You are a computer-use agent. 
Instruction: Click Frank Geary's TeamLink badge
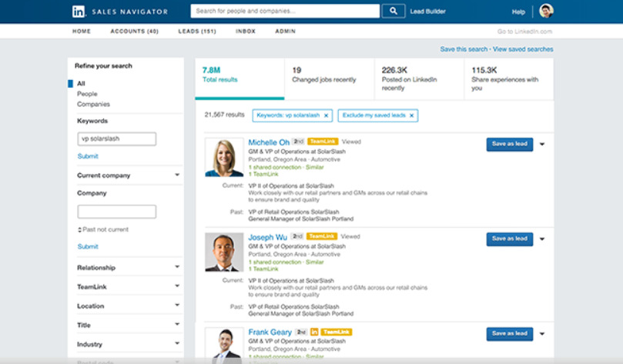[x=337, y=332]
